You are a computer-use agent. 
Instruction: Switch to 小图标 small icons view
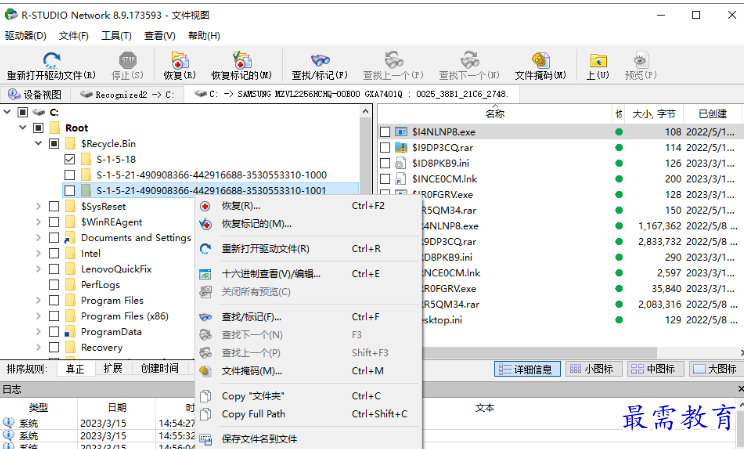(x=594, y=369)
